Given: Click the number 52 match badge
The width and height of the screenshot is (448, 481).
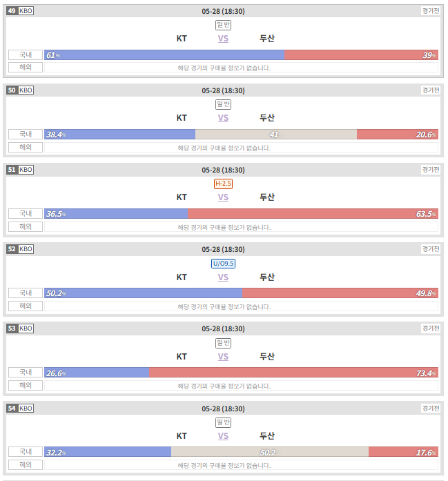Looking at the screenshot, I should tap(12, 249).
